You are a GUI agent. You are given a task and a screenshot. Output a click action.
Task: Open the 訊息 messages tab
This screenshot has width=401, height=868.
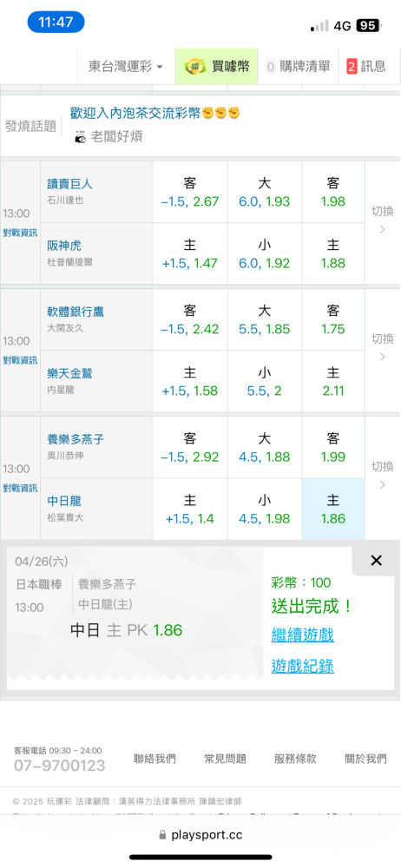point(366,67)
